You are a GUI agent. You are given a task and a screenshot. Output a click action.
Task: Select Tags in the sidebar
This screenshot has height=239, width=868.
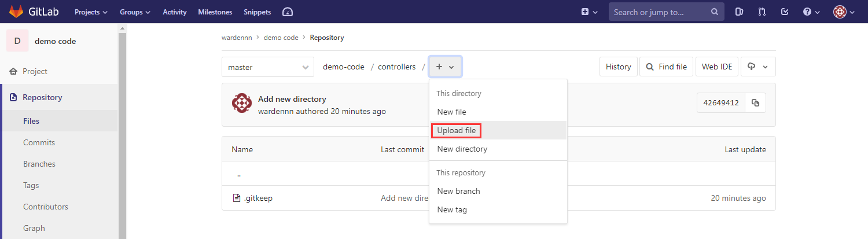pyautogui.click(x=31, y=185)
